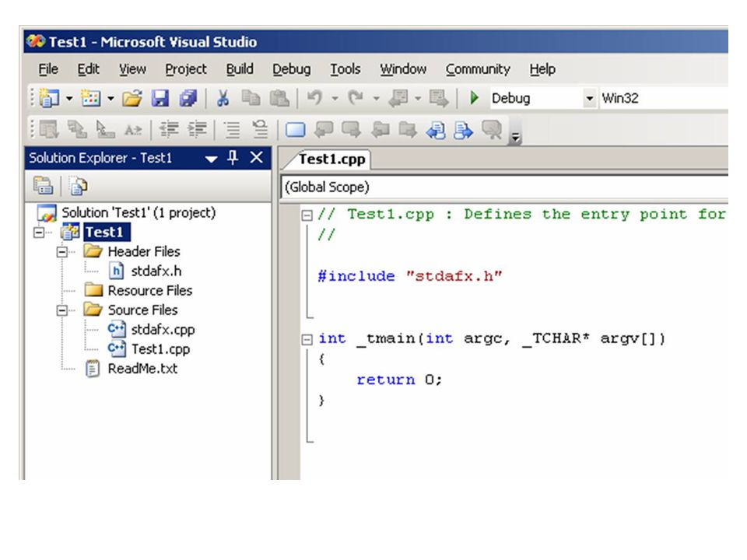Uncomment the selected lines
This screenshot has height=560, width=747.
[x=260, y=130]
